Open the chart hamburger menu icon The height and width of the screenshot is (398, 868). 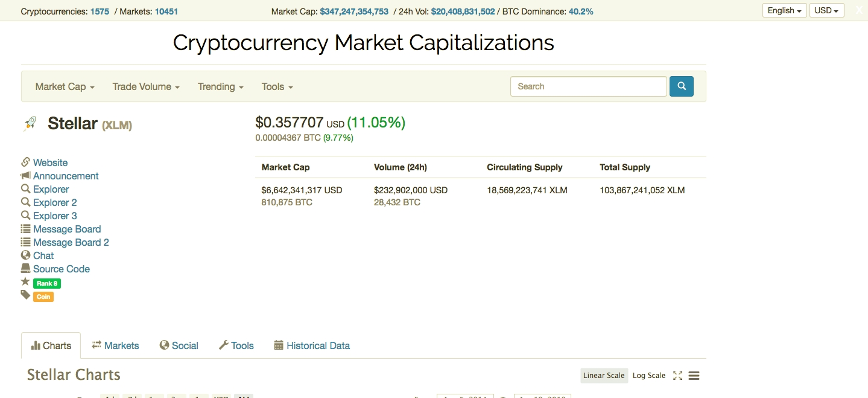pos(694,376)
